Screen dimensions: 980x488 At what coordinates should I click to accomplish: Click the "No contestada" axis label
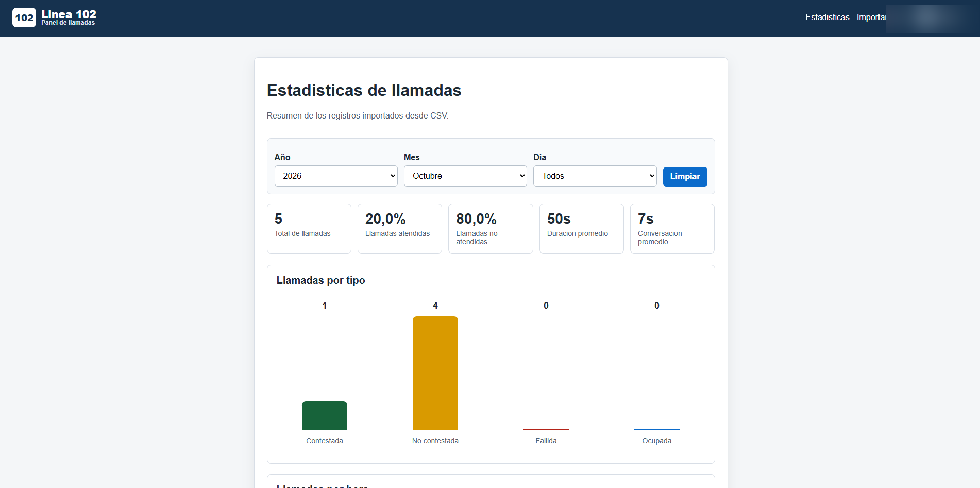point(435,441)
